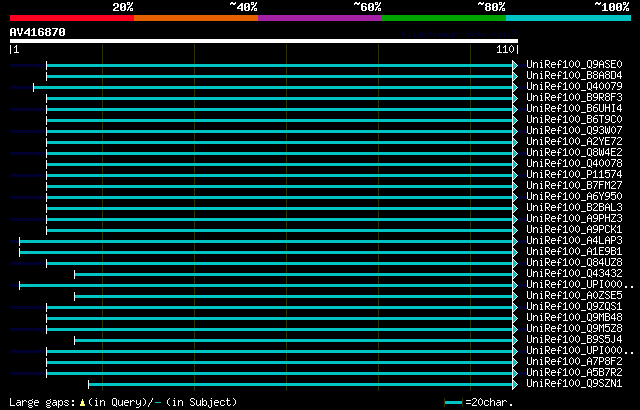The height and width of the screenshot is (410, 640).
Task: Select the UniRef100_A4LAP3 label
Action: (x=574, y=241)
